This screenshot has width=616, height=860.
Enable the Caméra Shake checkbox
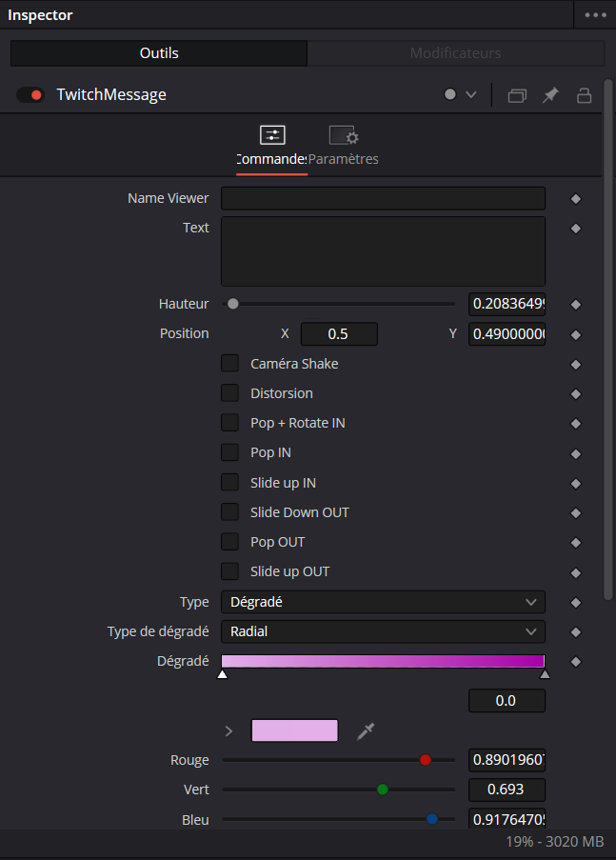coord(229,363)
